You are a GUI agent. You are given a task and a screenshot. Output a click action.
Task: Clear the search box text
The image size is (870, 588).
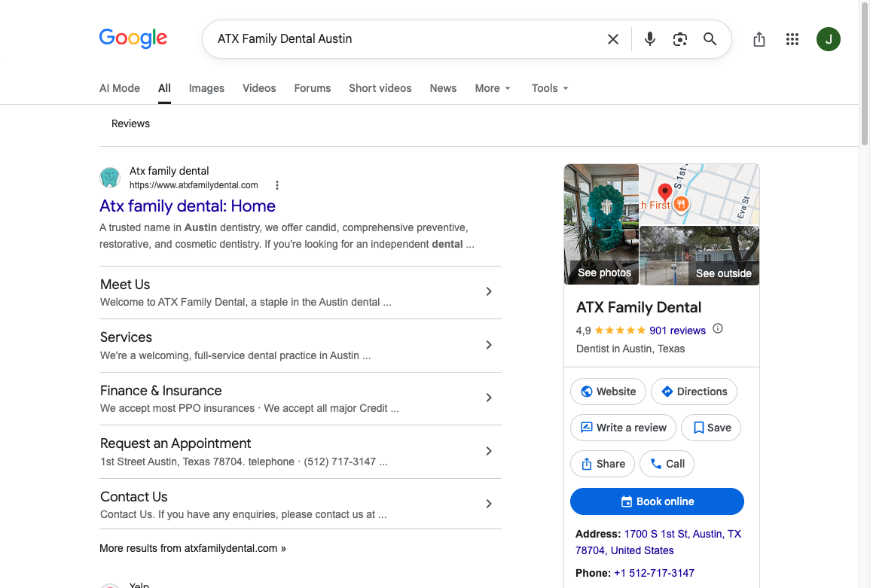[x=612, y=39]
